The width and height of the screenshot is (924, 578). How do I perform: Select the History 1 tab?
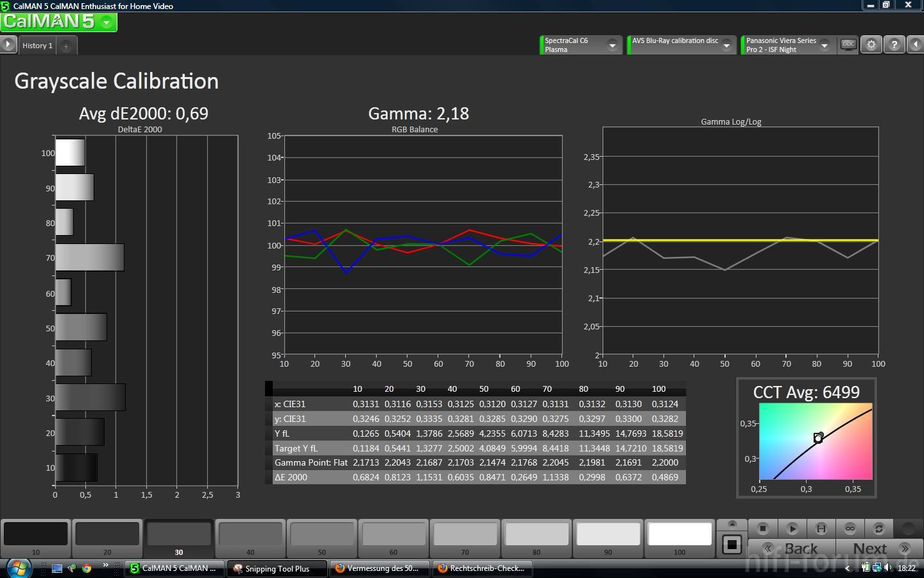click(x=37, y=46)
